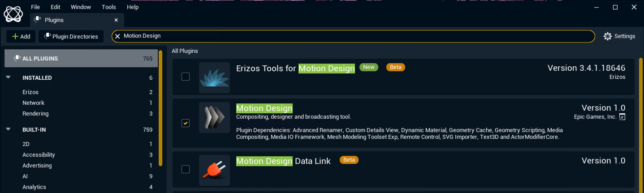The width and height of the screenshot is (644, 193).
Task: Minimize the editor window
Action: (x=596, y=7)
